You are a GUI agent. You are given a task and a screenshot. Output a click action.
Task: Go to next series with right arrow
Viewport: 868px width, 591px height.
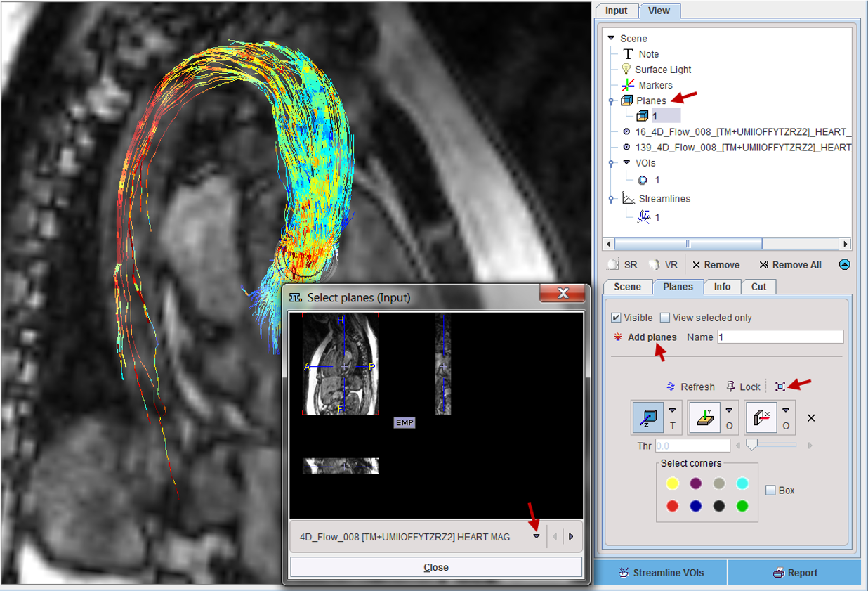point(571,537)
